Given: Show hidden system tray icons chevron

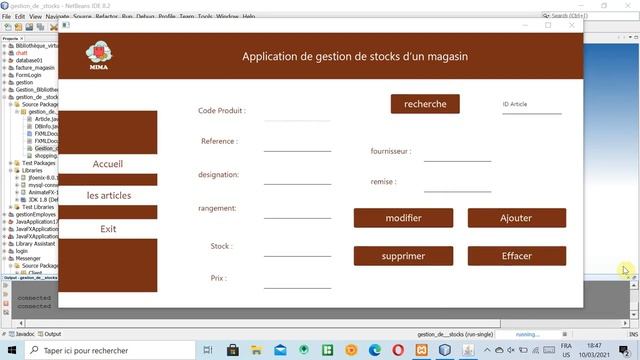Looking at the screenshot, I should click(487, 350).
